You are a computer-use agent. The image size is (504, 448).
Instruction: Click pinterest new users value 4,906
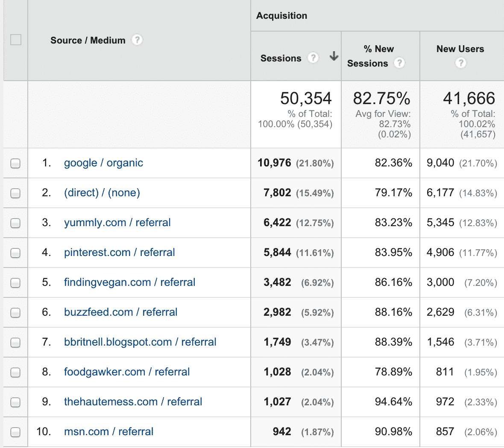[440, 253]
